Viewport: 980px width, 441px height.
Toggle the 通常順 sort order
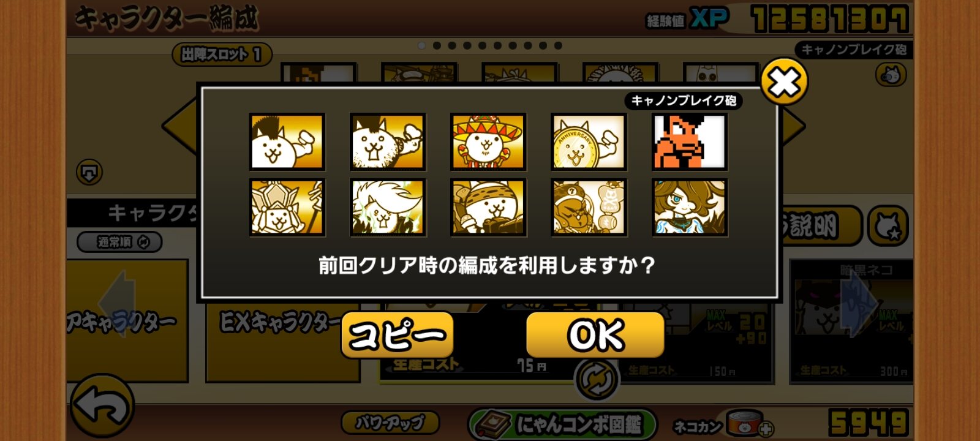click(119, 242)
